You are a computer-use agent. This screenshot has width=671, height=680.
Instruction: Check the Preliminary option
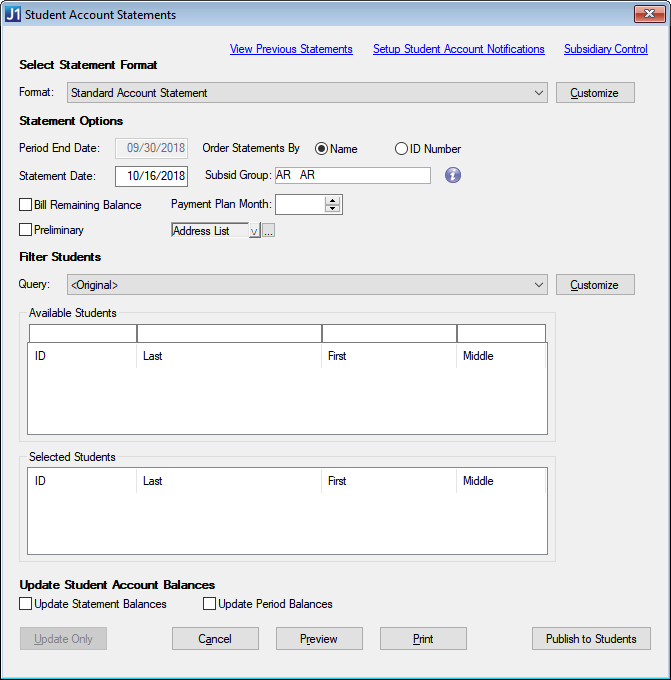26,230
